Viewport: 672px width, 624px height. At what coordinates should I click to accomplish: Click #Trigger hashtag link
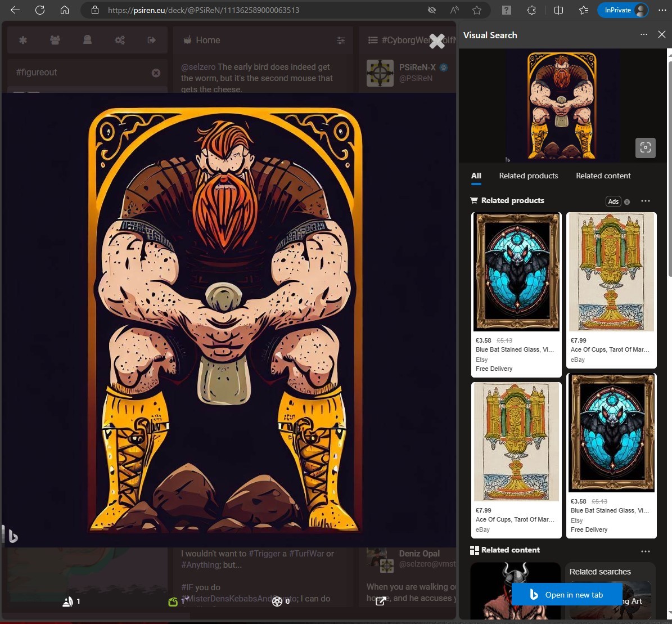coord(264,554)
